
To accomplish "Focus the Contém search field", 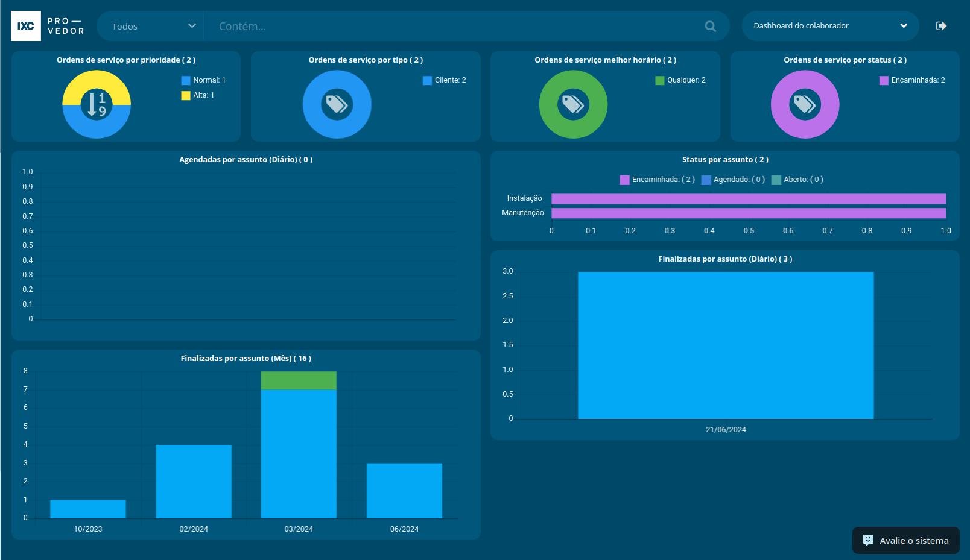I will [x=452, y=26].
